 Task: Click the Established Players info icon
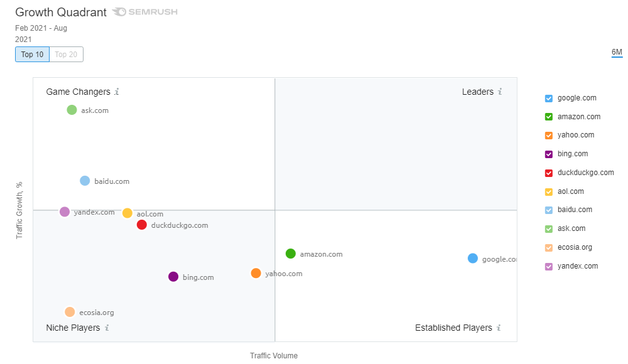point(499,328)
